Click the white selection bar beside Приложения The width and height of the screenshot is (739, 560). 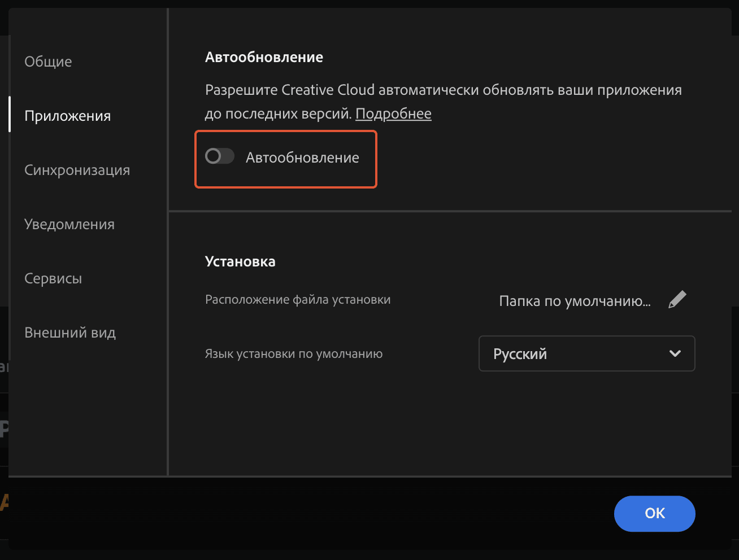[10, 114]
